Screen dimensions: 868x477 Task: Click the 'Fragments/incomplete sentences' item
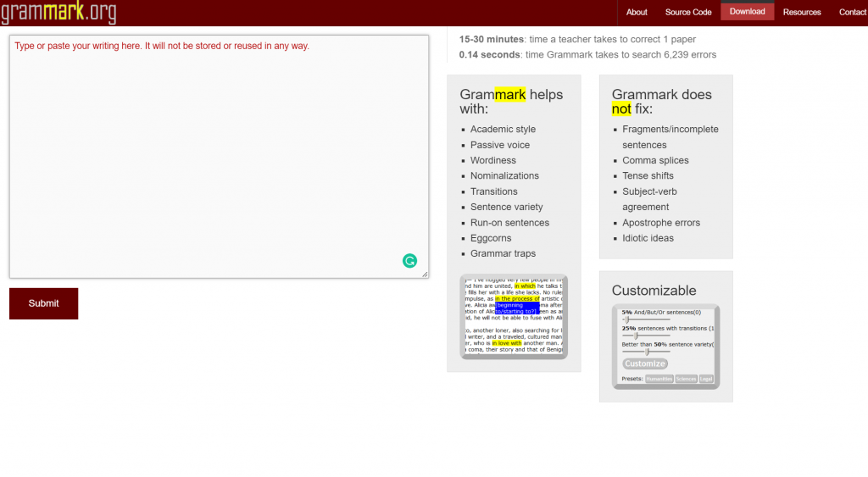click(670, 136)
